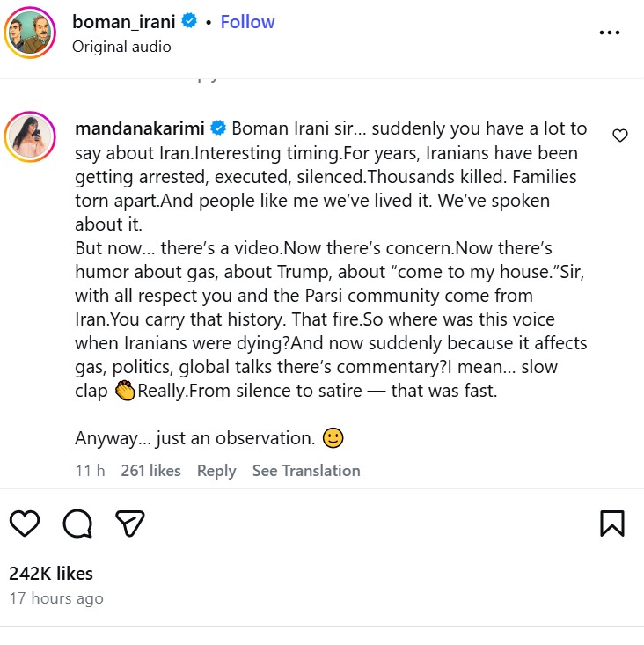Screen dimensions: 644x645
Task: Open the three-dot more options menu
Action: coord(610,33)
